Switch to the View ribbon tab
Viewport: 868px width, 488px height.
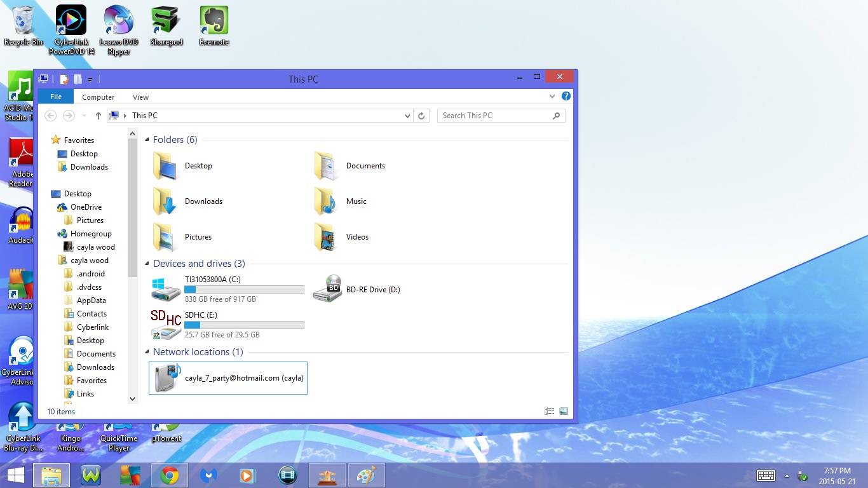tap(140, 97)
